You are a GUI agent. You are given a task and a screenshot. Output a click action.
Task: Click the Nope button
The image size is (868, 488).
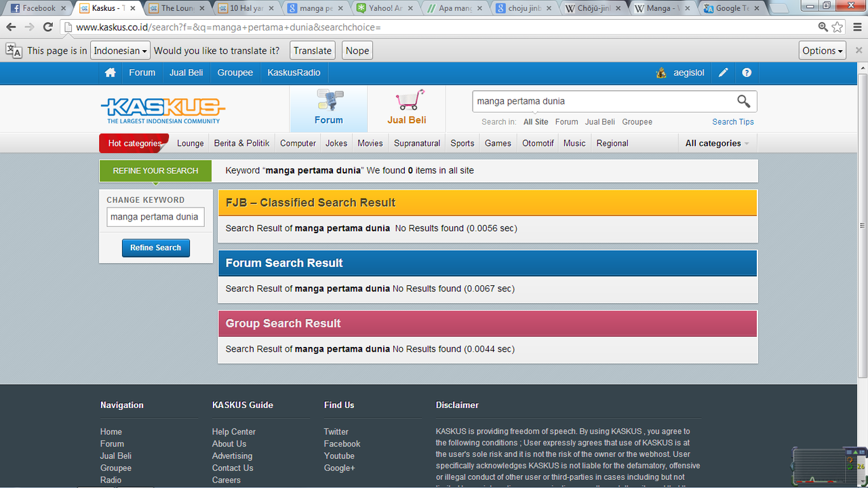coord(357,51)
